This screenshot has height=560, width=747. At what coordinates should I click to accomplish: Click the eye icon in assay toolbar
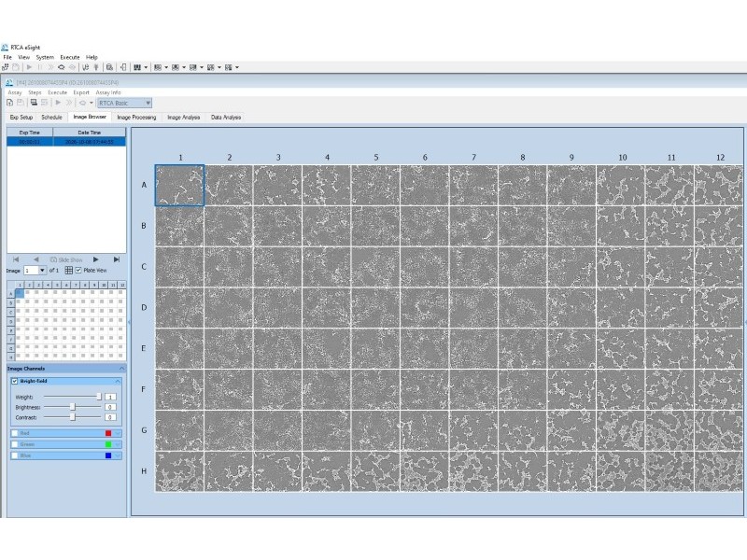coord(82,103)
